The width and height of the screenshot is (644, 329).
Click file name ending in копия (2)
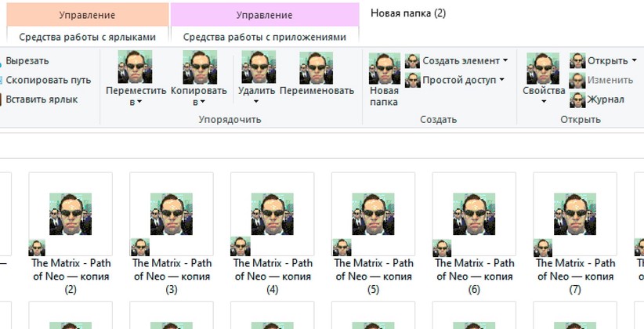click(71, 276)
